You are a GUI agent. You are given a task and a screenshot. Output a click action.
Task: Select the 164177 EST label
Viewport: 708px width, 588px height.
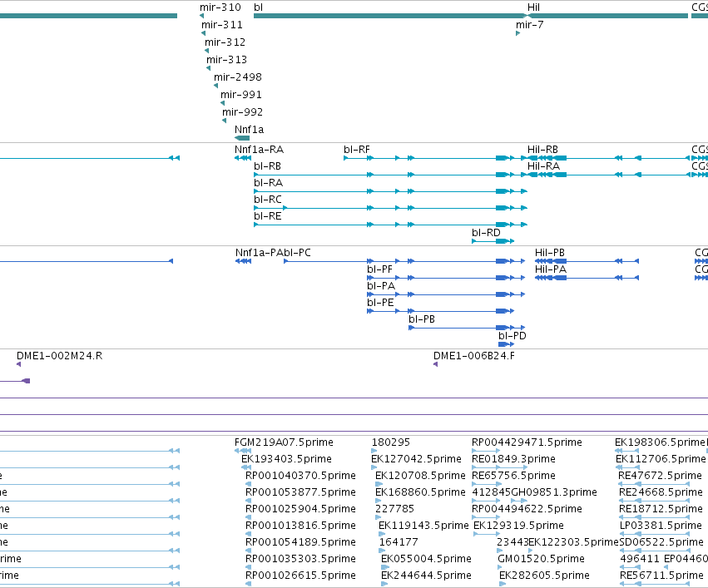click(399, 543)
